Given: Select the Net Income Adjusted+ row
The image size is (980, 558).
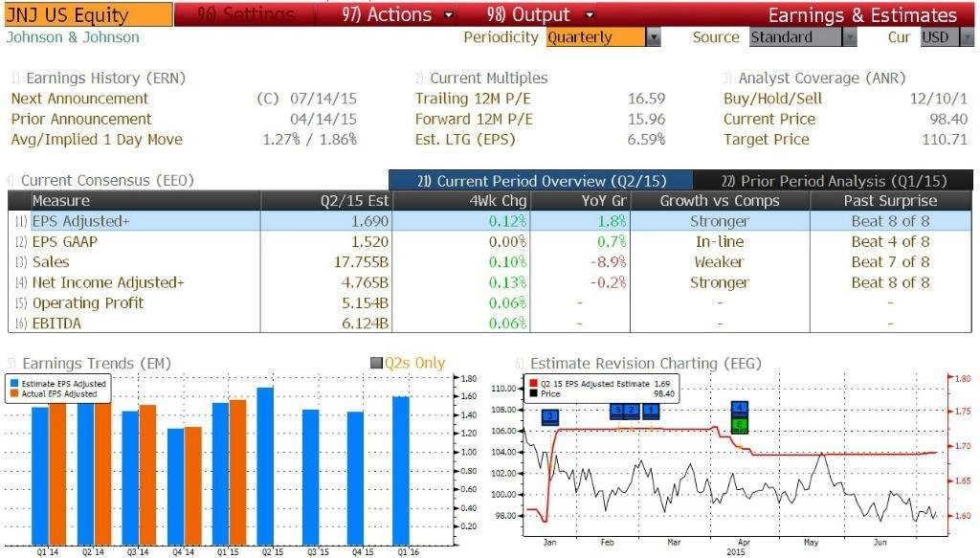Looking at the screenshot, I should [490, 282].
